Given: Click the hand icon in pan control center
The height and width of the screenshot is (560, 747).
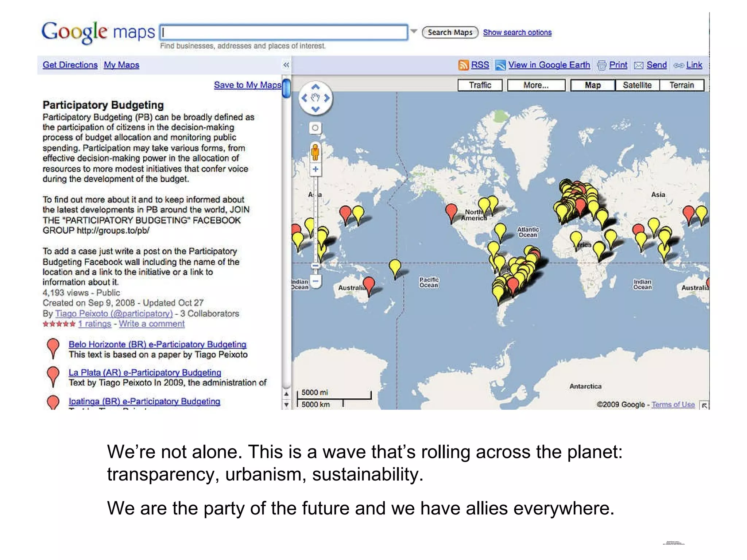Looking at the screenshot, I should tap(316, 98).
